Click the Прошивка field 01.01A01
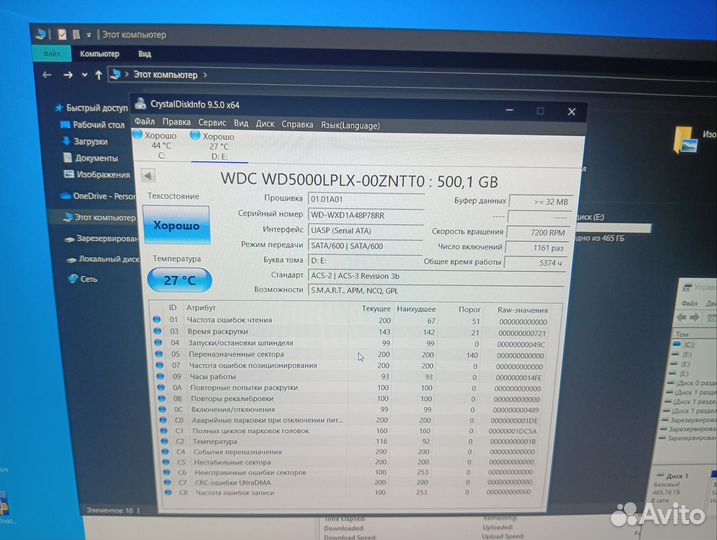The width and height of the screenshot is (717, 540). tap(366, 199)
